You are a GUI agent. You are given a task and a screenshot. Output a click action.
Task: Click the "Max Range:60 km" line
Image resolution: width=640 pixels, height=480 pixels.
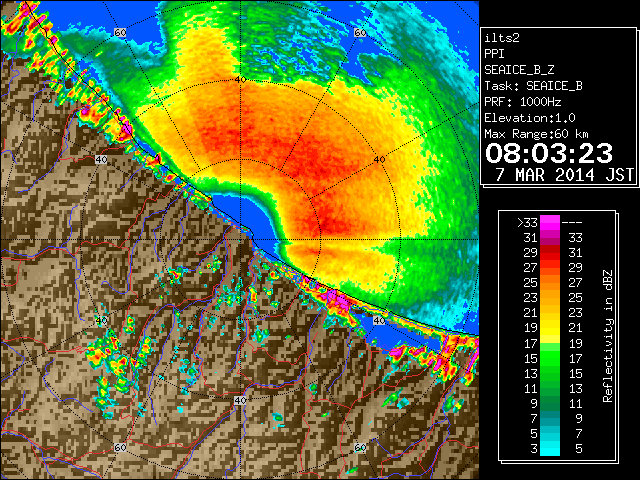[x=537, y=134]
